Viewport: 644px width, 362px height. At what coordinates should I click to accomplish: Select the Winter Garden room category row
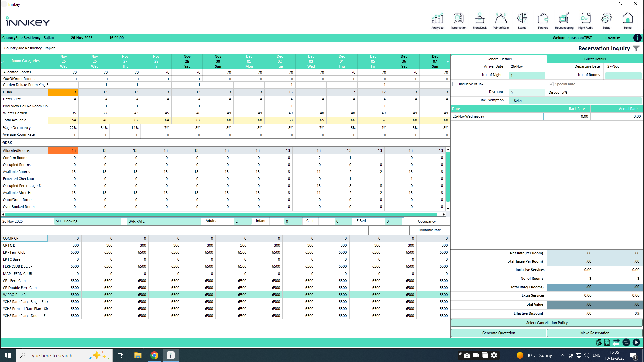pos(225,113)
